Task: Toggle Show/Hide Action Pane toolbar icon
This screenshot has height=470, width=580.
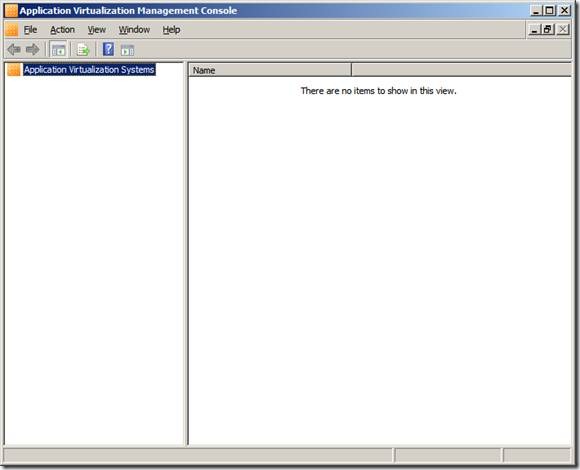Action: point(128,50)
